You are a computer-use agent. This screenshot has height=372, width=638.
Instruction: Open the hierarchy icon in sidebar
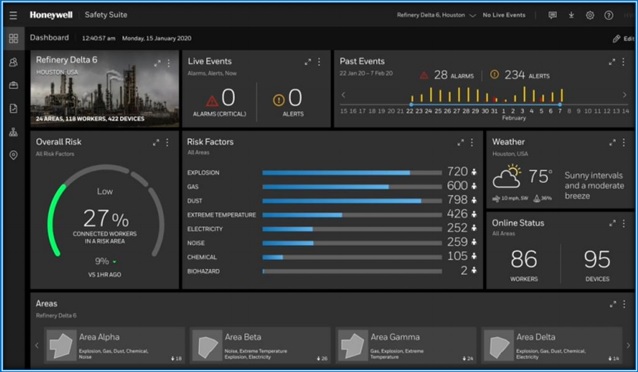(x=13, y=132)
